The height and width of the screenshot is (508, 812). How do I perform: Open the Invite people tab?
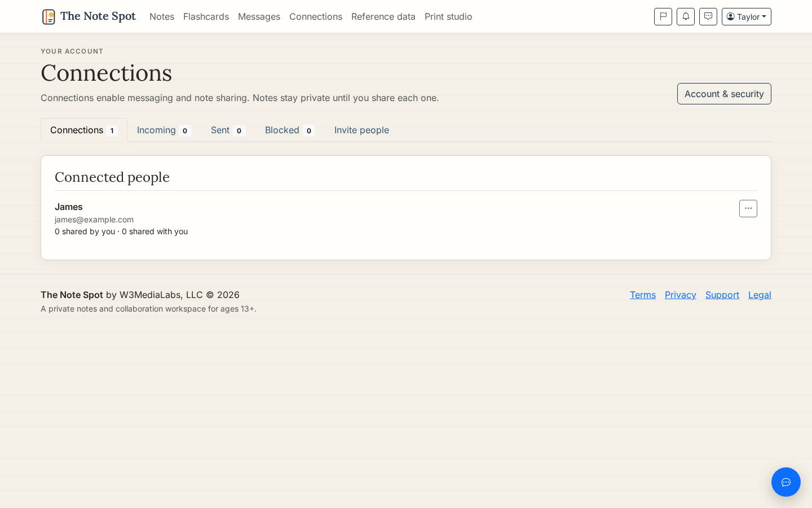point(361,130)
